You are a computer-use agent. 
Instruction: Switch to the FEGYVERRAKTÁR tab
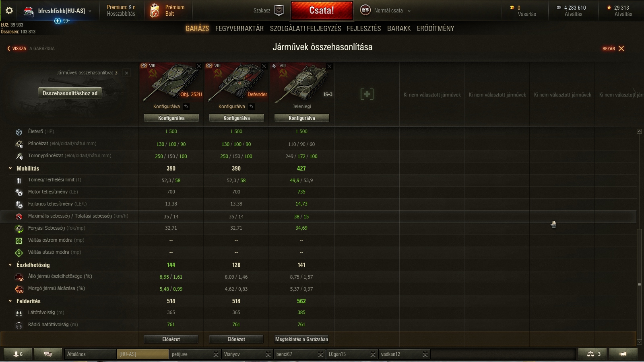(x=239, y=29)
